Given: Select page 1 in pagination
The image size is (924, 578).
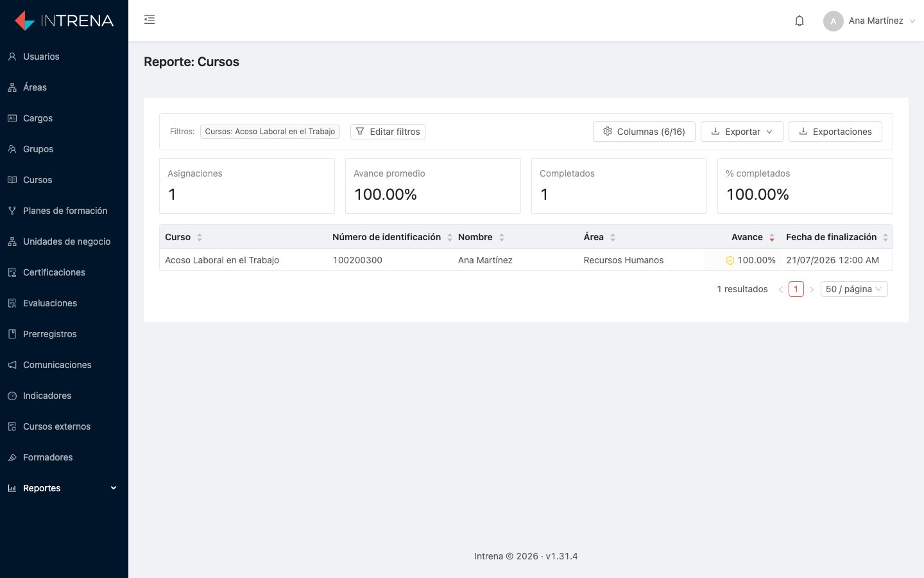Looking at the screenshot, I should (796, 289).
